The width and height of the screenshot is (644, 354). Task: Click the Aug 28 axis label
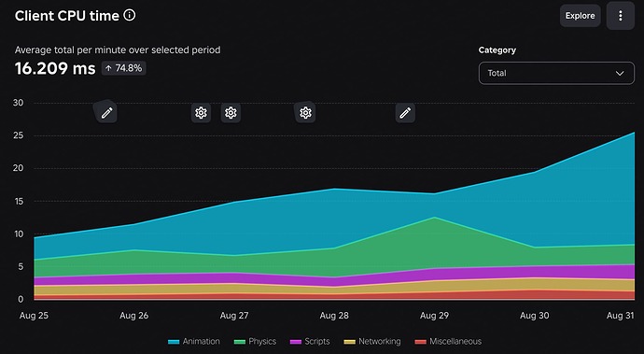[334, 316]
